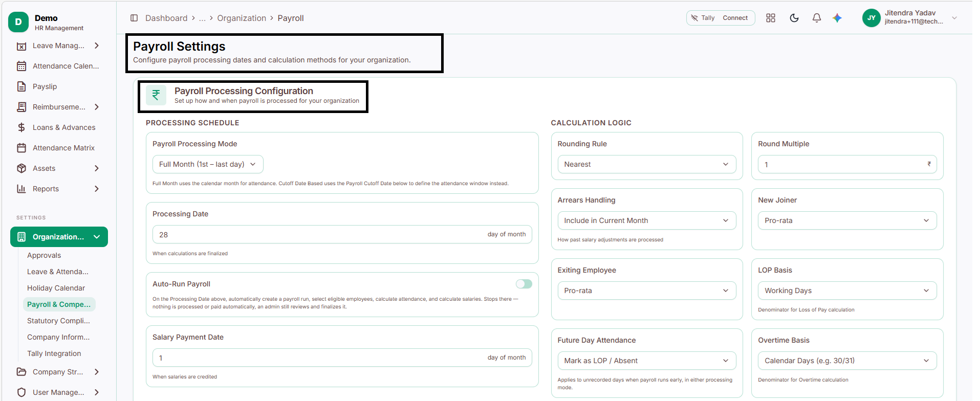Click the Company Structure folder icon

(x=21, y=372)
